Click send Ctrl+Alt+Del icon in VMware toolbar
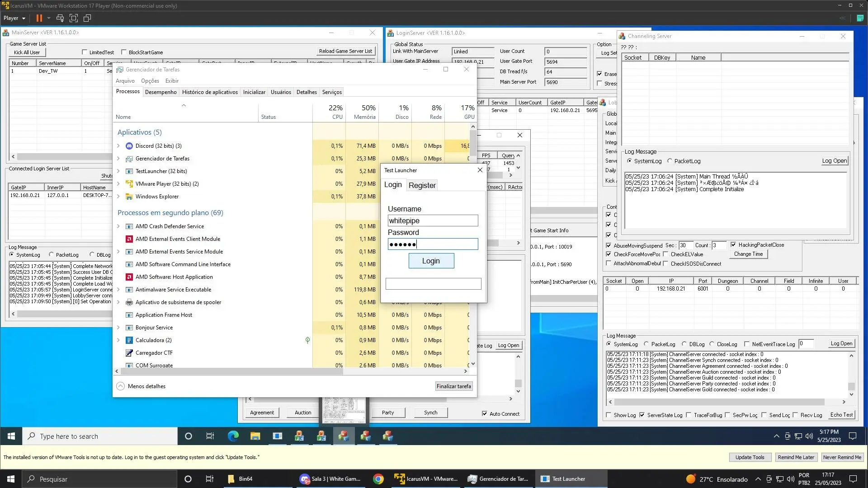The width and height of the screenshot is (868, 488). 60,18
